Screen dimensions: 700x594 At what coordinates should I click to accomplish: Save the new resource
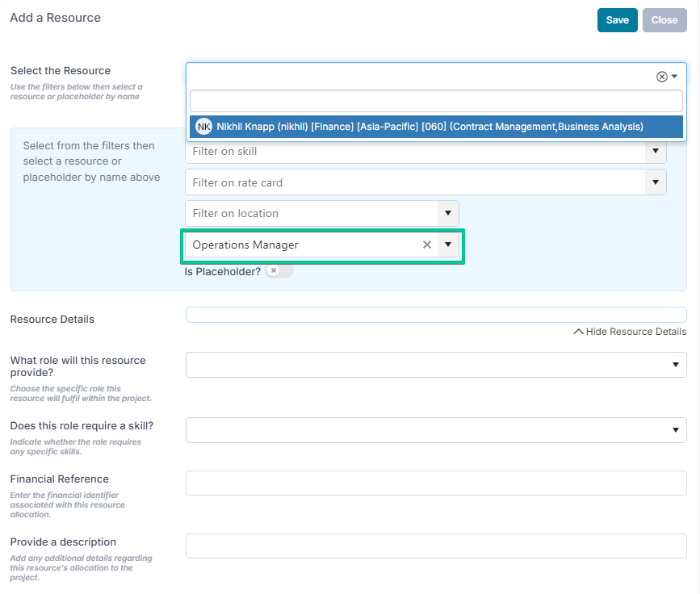coord(618,20)
